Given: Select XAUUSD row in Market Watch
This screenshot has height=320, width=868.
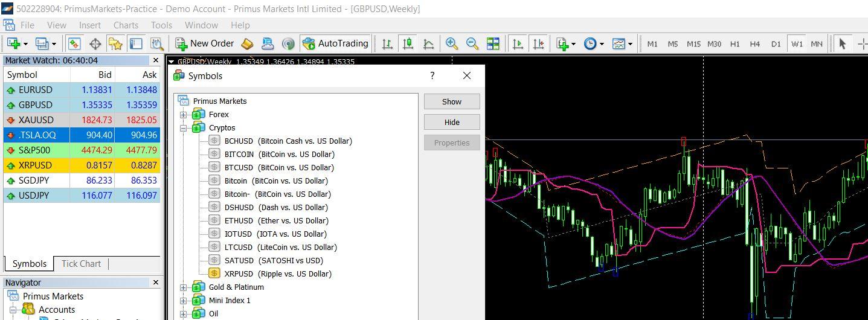Looking at the screenshot, I should coord(82,120).
